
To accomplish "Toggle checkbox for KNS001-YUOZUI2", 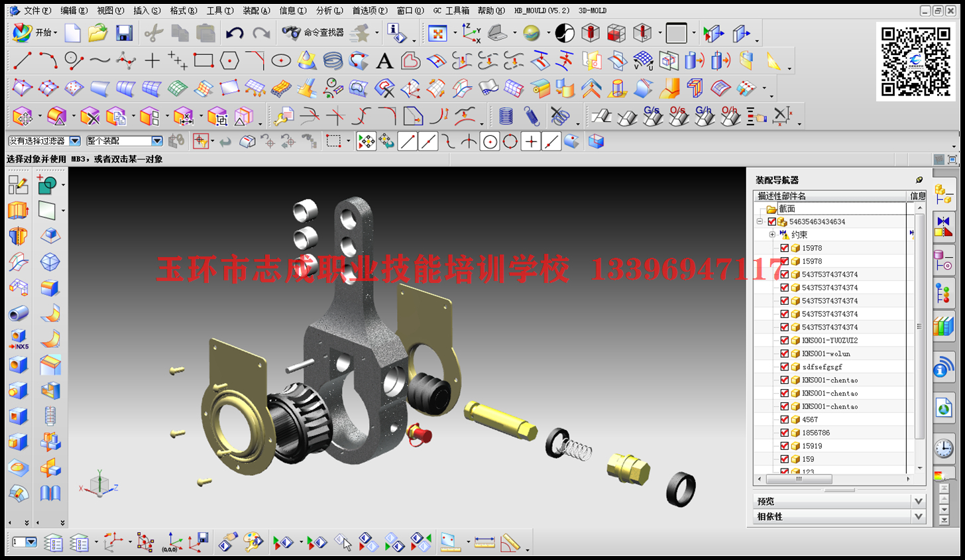I will 785,341.
